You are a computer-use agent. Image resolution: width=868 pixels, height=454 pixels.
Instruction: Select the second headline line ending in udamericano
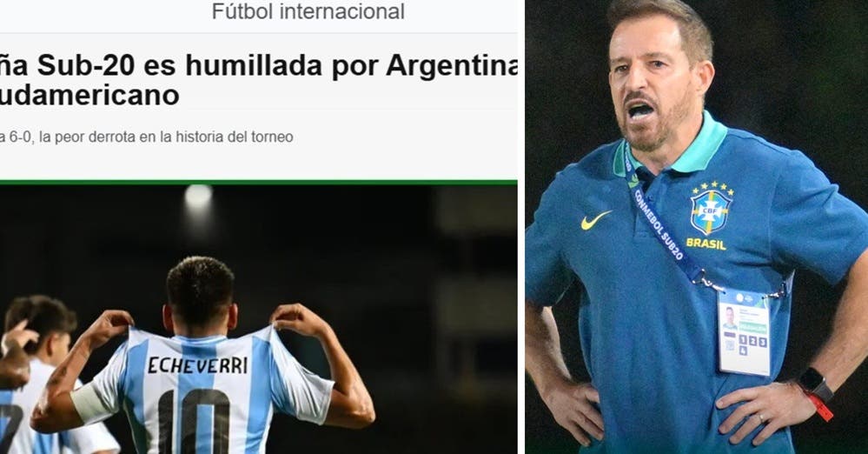pyautogui.click(x=89, y=95)
